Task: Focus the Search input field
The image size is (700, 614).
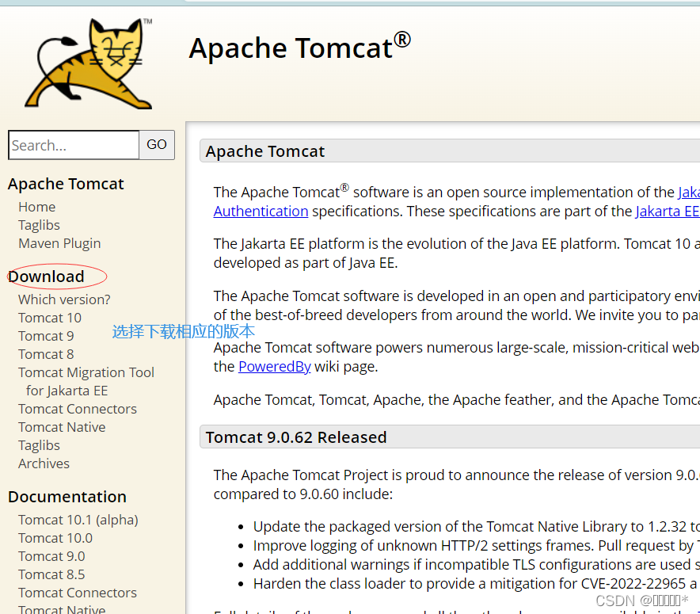Action: [74, 145]
